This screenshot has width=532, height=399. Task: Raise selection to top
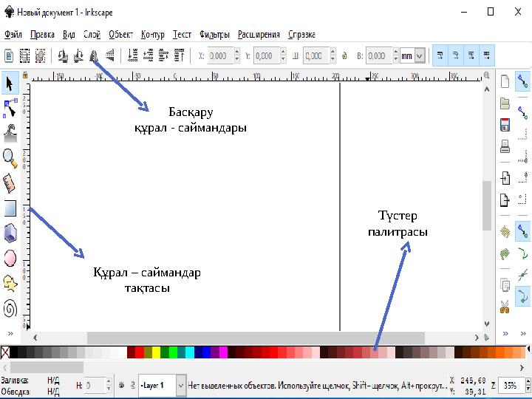pyautogui.click(x=179, y=55)
